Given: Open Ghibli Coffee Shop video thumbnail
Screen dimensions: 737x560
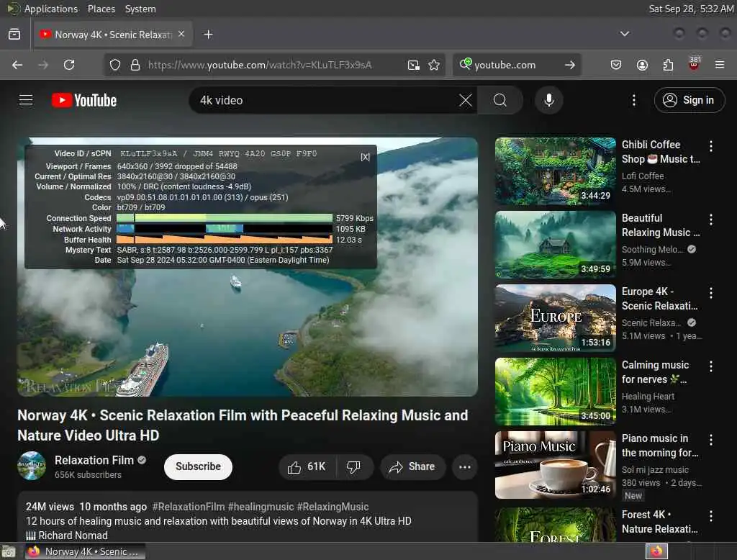Looking at the screenshot, I should tap(555, 171).
